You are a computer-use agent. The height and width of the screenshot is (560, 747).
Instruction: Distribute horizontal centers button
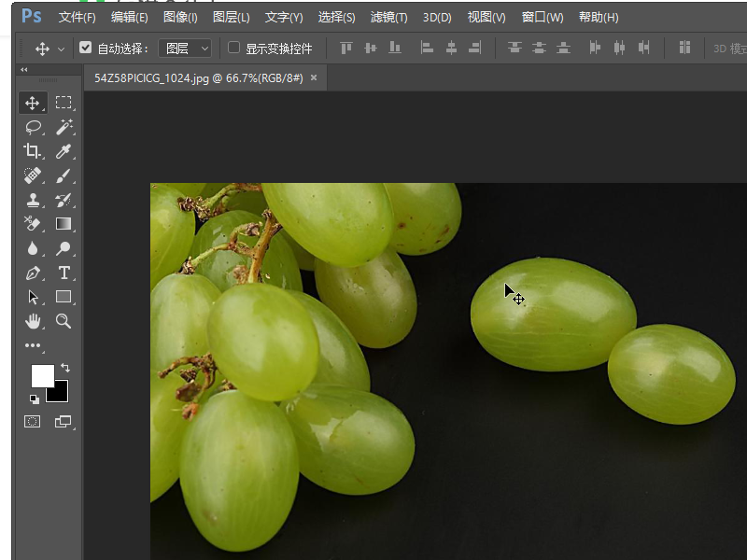click(x=619, y=48)
